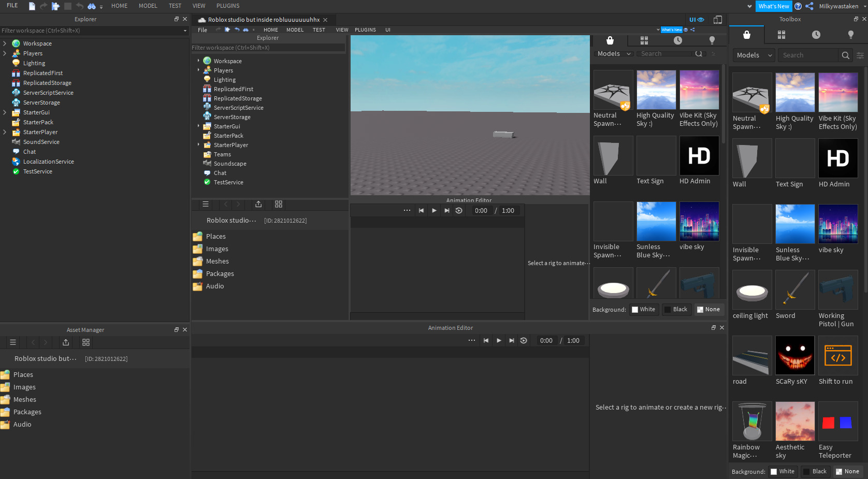The height and width of the screenshot is (479, 868).
Task: Open the Models category dropdown in main Toolbox
Action: pos(754,55)
